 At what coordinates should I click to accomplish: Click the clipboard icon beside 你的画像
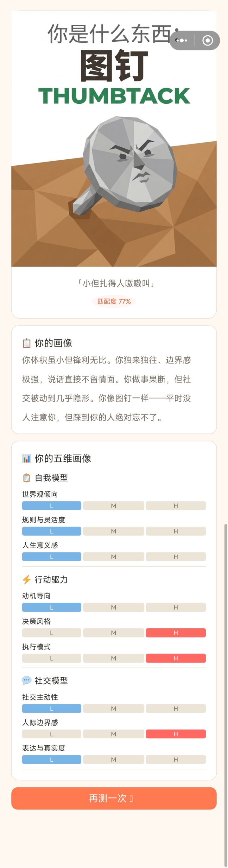(27, 343)
